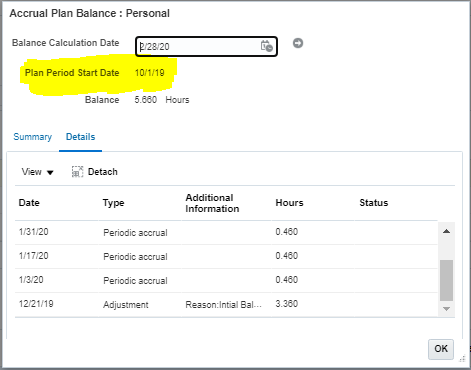Click the Plan Period Start Date label
The width and height of the screenshot is (471, 370).
click(72, 73)
